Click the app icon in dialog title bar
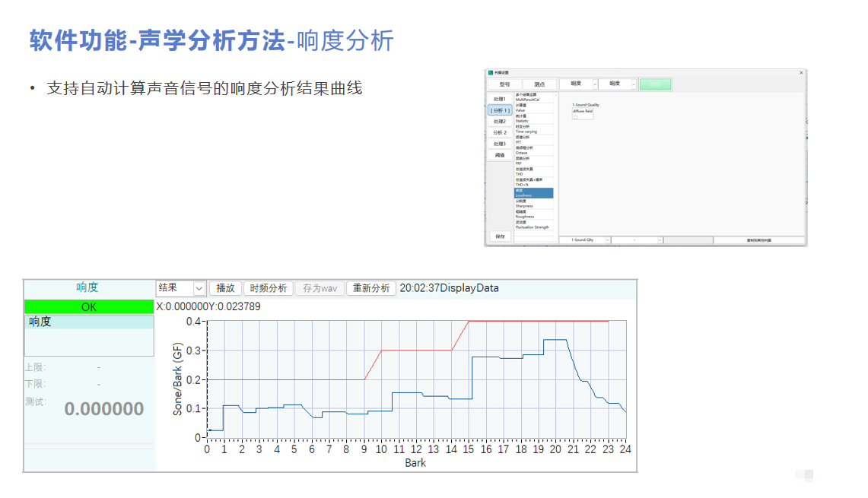The height and width of the screenshot is (498, 868). pyautogui.click(x=490, y=72)
